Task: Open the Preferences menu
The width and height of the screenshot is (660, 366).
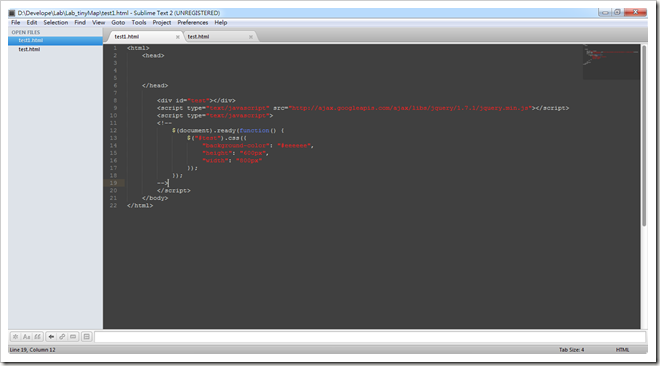Action: [192, 23]
